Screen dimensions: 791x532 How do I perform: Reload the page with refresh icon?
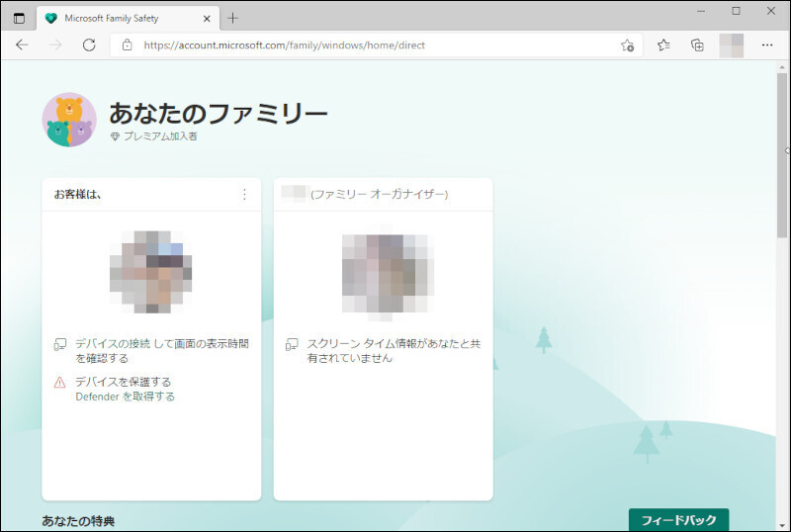pos(89,44)
